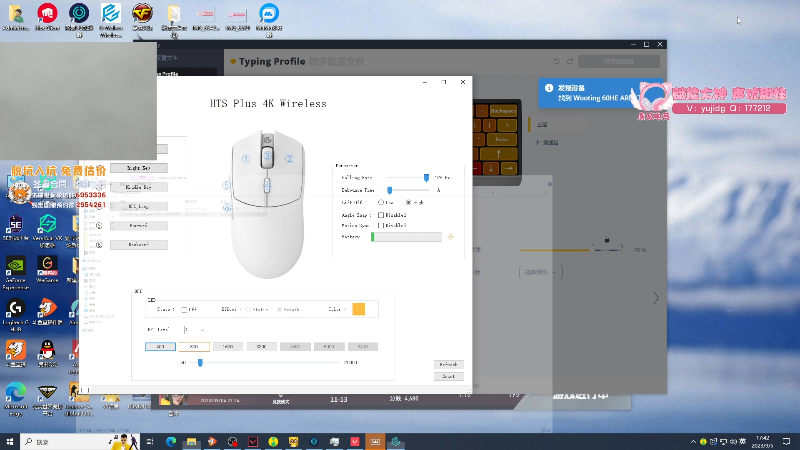This screenshot has width=800, height=450.
Task: Toggle the Motion Sync checkbox
Action: pos(381,225)
